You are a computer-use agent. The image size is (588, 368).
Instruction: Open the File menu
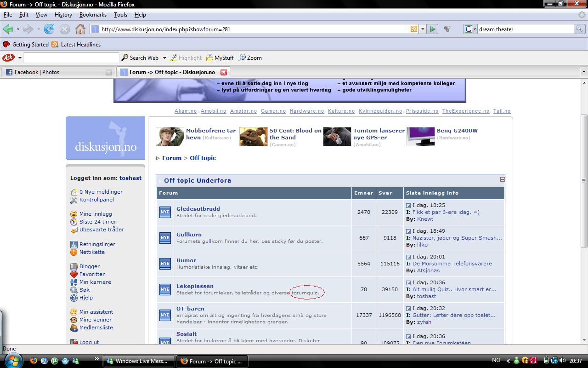(x=8, y=15)
